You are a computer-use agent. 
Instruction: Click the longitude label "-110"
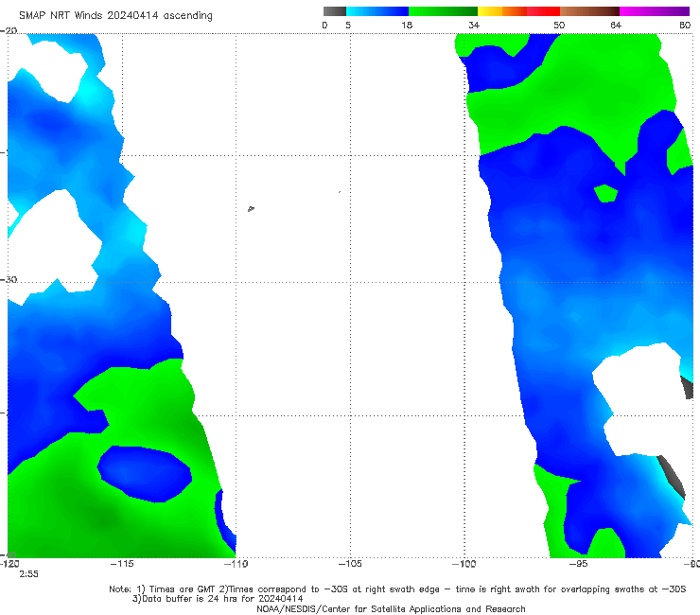(236, 564)
